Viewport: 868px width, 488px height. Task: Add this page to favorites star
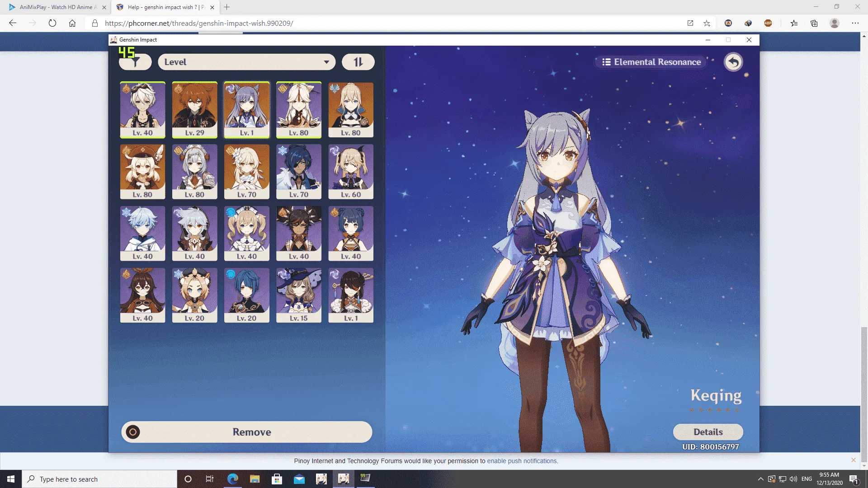(707, 23)
